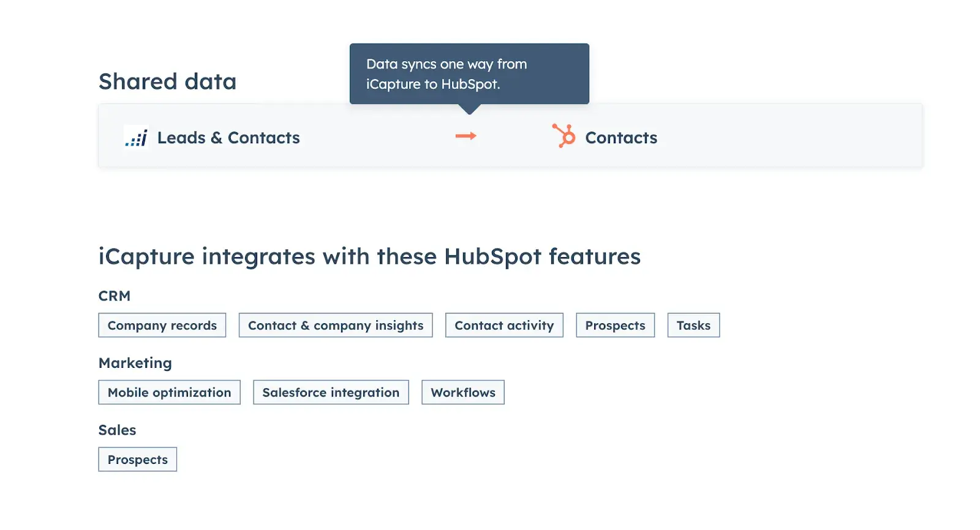The image size is (980, 530).
Task: Open the Company records tag
Action: [x=162, y=325]
